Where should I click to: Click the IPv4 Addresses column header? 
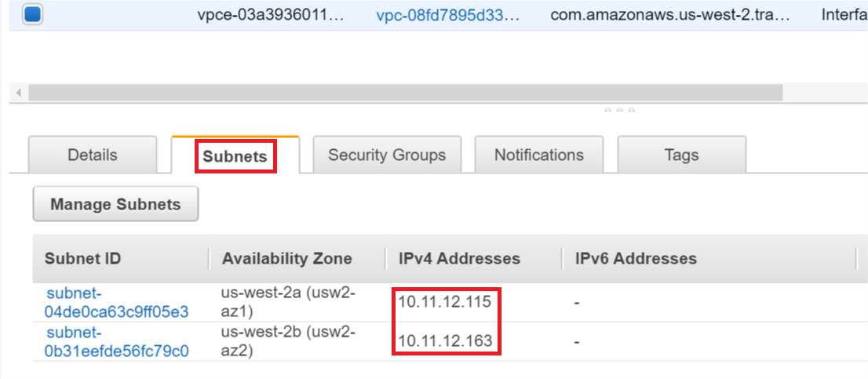tap(459, 258)
